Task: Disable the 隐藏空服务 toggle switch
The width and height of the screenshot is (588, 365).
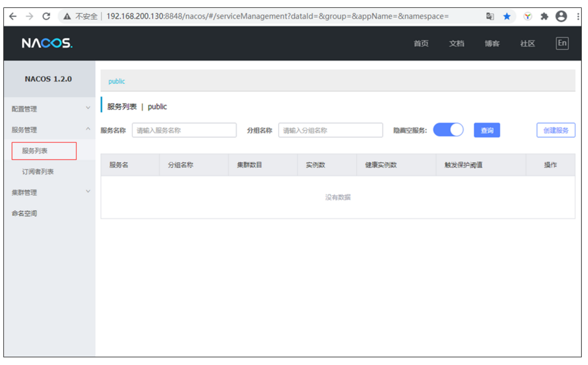Action: click(448, 130)
